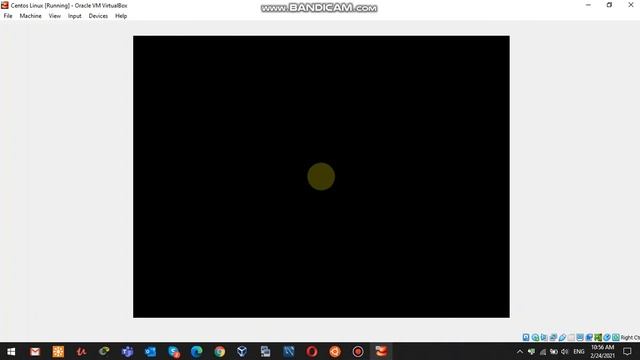Open the Windows notification center

tap(627, 351)
